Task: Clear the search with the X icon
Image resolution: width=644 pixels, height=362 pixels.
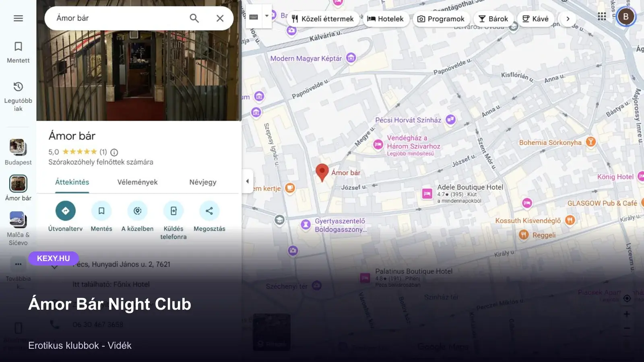Action: [x=220, y=18]
